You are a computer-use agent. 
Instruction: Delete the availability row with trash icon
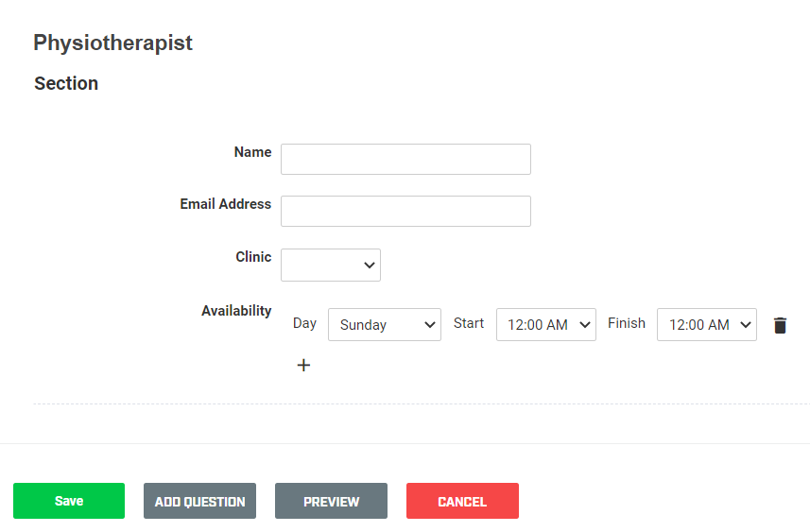pyautogui.click(x=780, y=325)
